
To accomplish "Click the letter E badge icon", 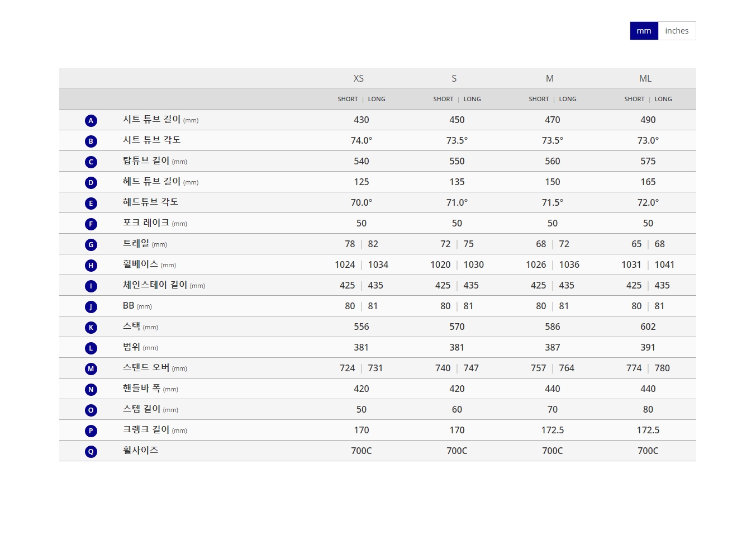I will pos(91,203).
